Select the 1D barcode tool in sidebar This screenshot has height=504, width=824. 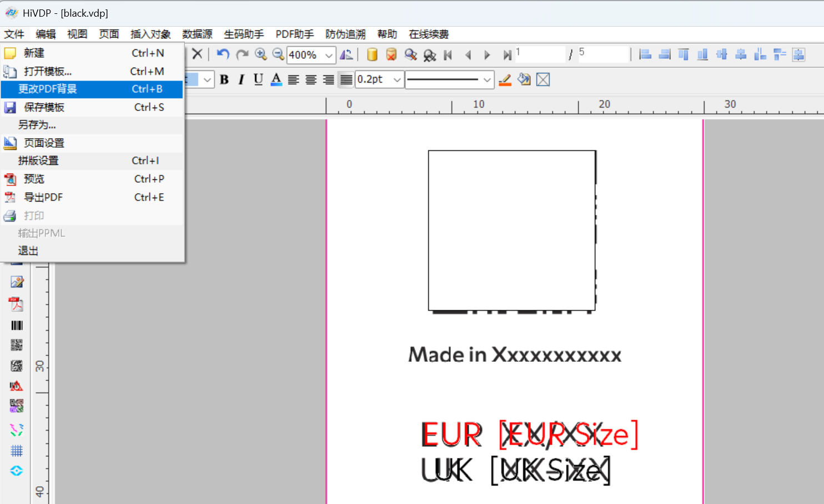click(x=17, y=325)
